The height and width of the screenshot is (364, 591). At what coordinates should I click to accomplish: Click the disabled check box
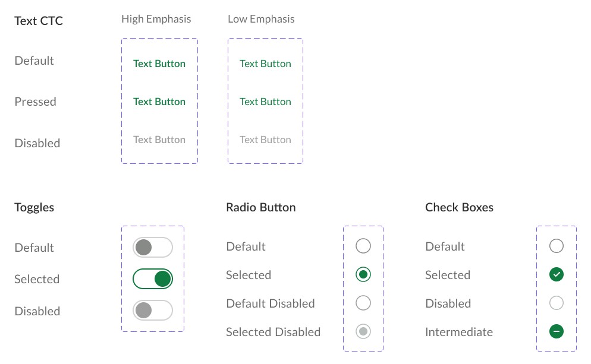pyautogui.click(x=556, y=303)
